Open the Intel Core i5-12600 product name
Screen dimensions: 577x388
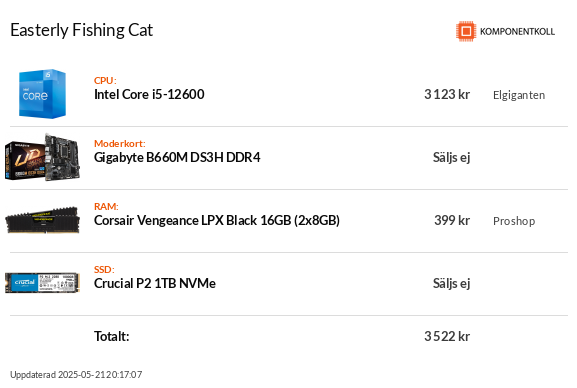point(149,94)
